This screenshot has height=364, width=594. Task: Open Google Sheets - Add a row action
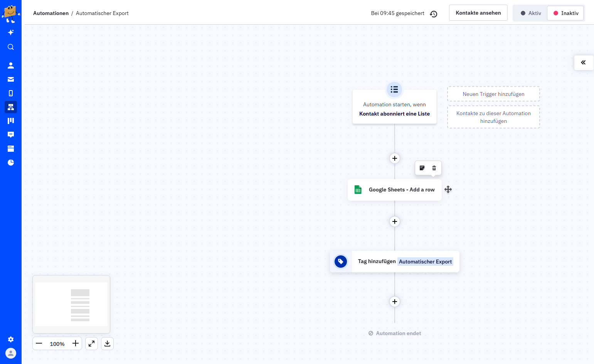[395, 190]
